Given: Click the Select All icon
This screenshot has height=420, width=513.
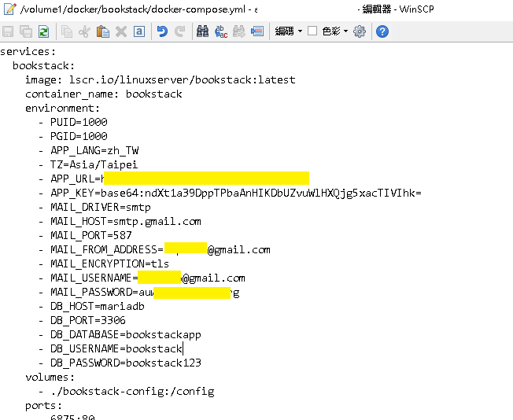Looking at the screenshot, I should click(x=138, y=31).
